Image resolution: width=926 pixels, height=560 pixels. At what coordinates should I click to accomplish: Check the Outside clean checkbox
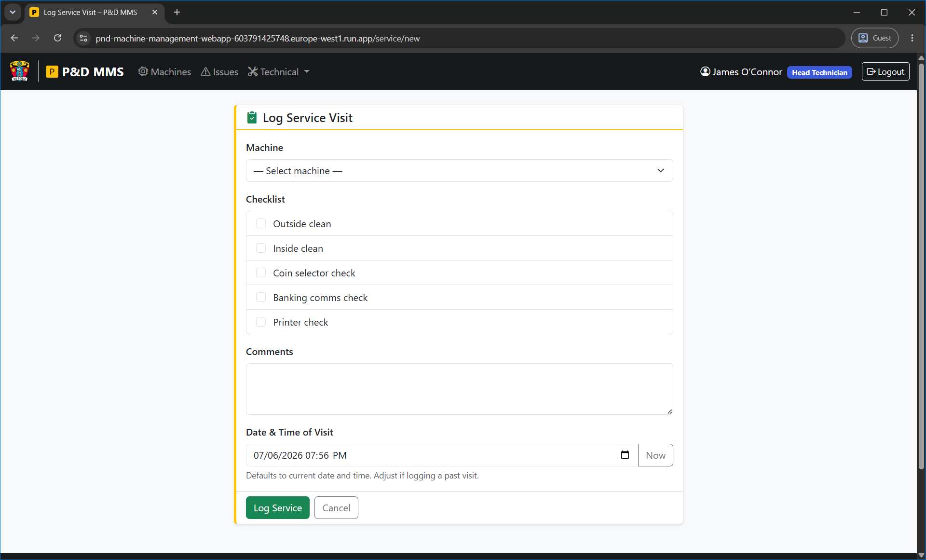coord(261,223)
